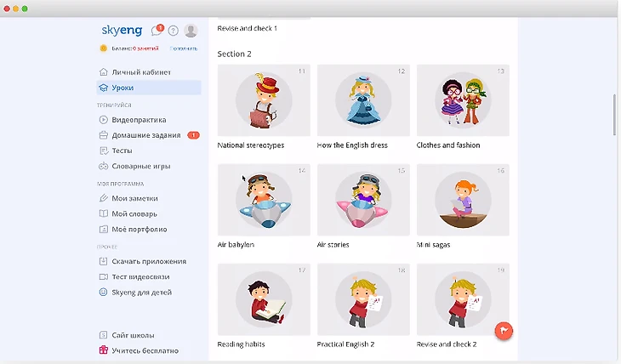621x364 pixels.
Task: Open Air stories lesson thumbnail
Action: 363,200
